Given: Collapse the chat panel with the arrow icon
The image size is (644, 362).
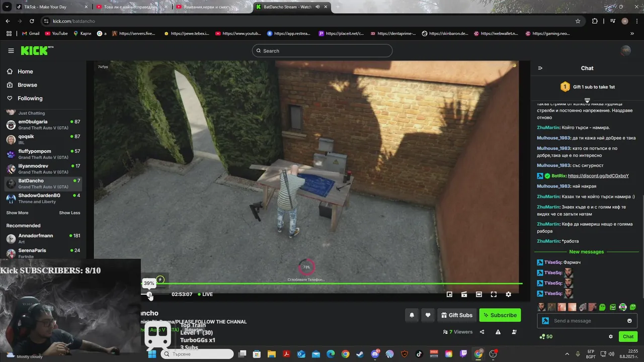Looking at the screenshot, I should click(x=540, y=68).
